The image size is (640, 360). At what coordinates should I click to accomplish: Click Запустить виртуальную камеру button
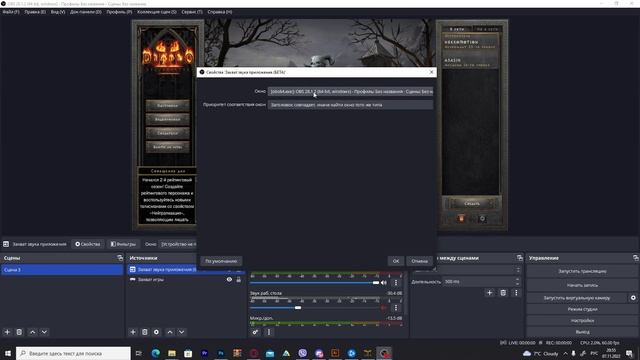tap(577, 298)
